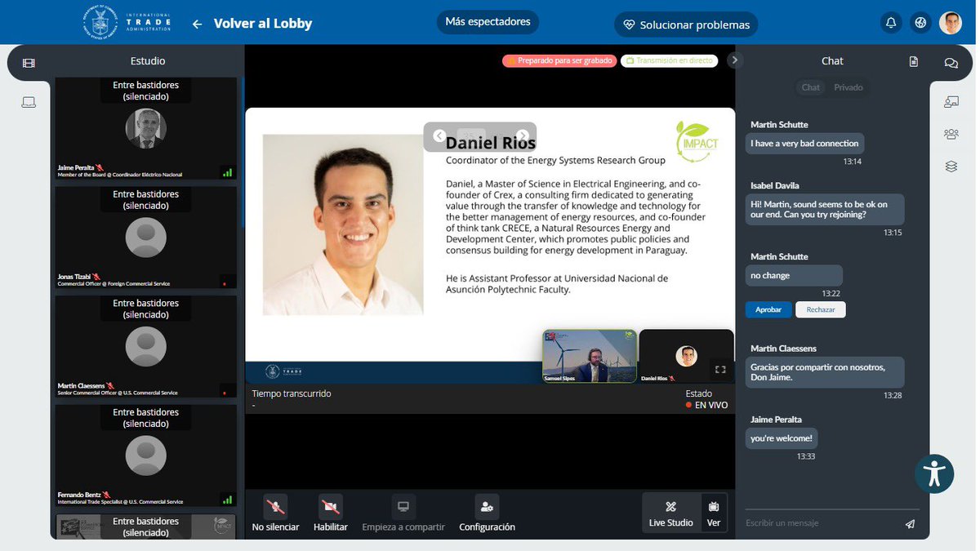Screen dimensions: 980x551
Task: Open the notifications bell icon
Action: point(891,23)
